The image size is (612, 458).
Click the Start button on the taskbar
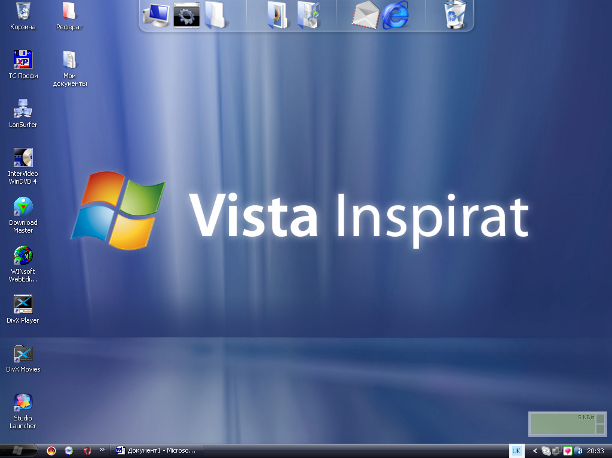18,451
